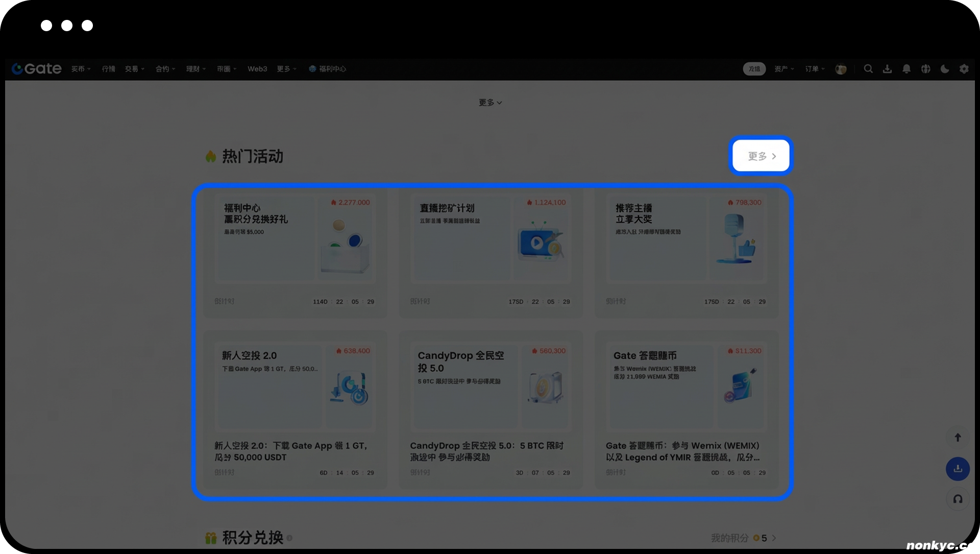980x554 pixels.
Task: Click the blue floating download app button
Action: coord(958,469)
